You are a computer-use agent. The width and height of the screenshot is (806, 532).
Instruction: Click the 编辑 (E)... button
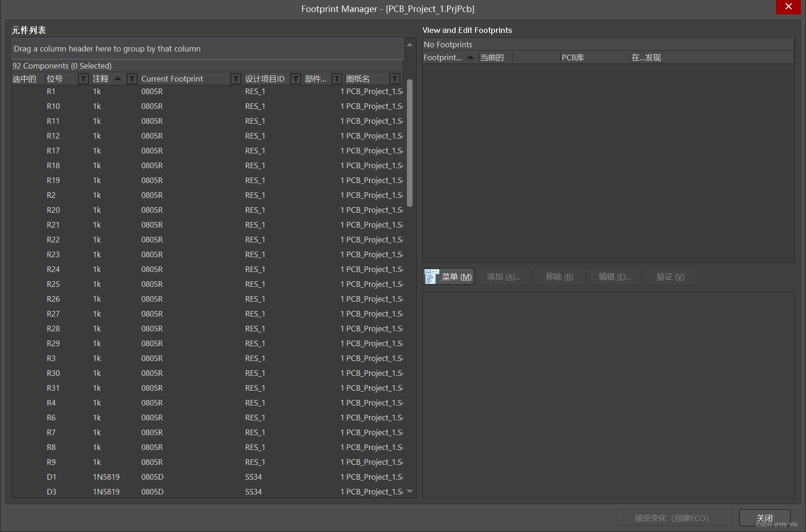point(615,277)
